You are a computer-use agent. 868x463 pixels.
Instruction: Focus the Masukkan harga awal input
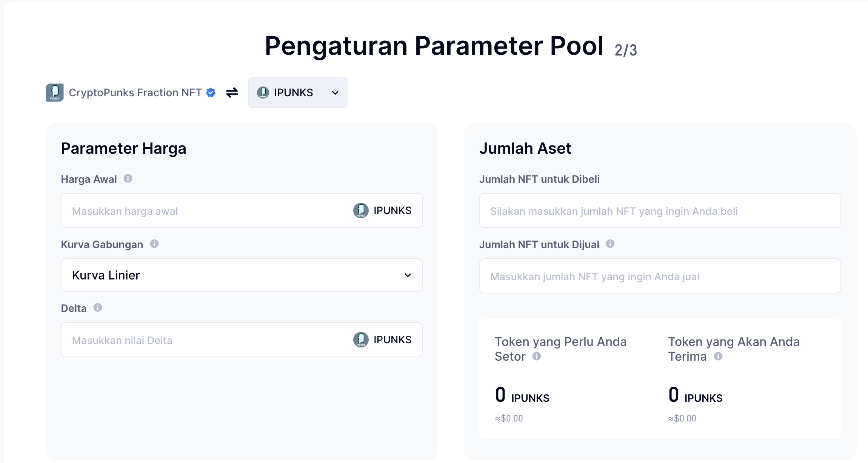pyautogui.click(x=204, y=211)
